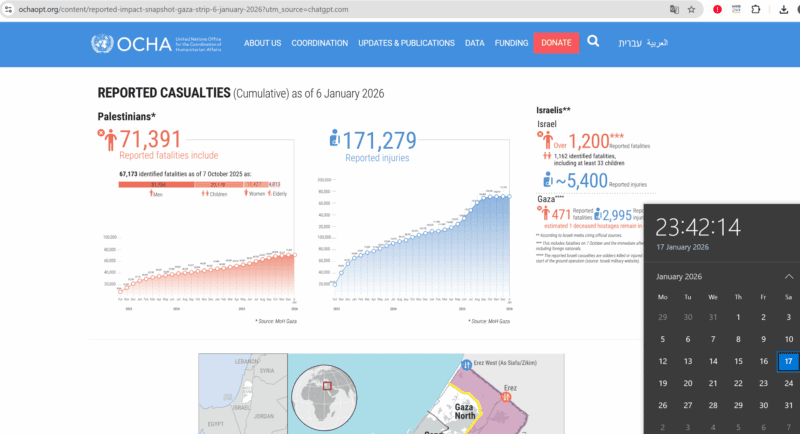Bookmark this page with the star icon
This screenshot has width=800, height=434.
pos(691,9)
